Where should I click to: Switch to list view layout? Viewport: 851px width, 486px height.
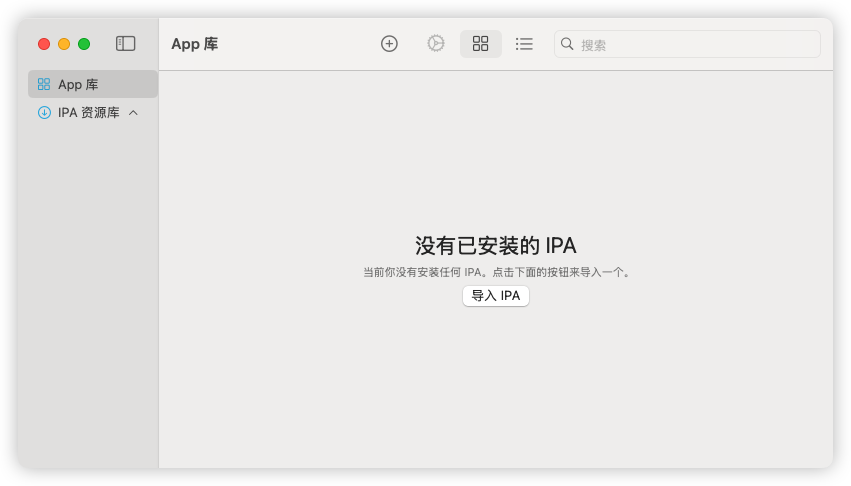coord(524,44)
